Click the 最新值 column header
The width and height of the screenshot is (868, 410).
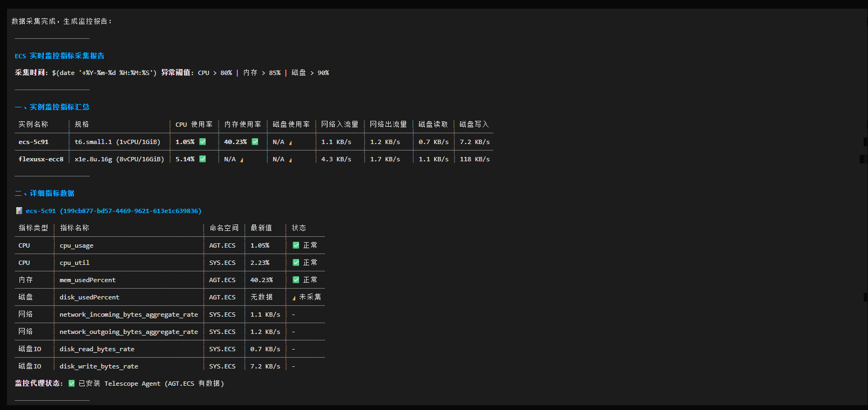pos(261,228)
